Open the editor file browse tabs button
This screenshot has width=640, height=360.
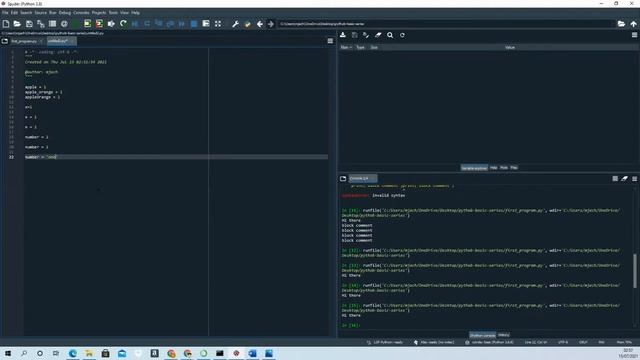pos(5,41)
